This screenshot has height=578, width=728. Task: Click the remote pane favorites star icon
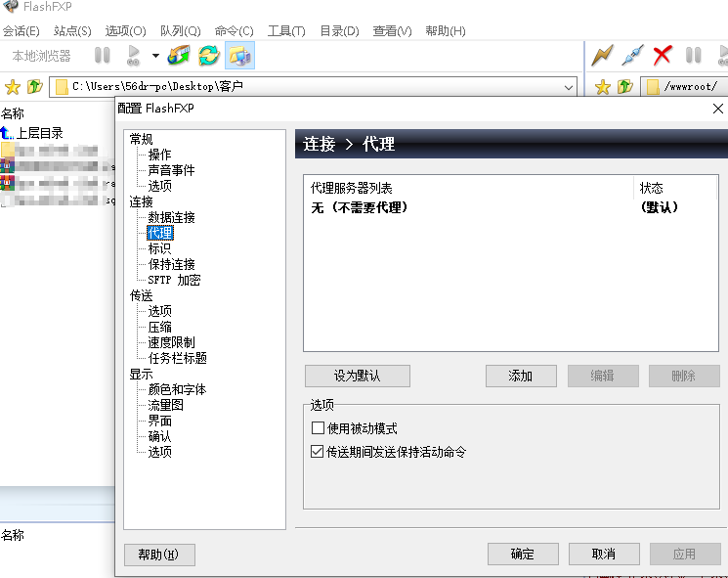(603, 87)
